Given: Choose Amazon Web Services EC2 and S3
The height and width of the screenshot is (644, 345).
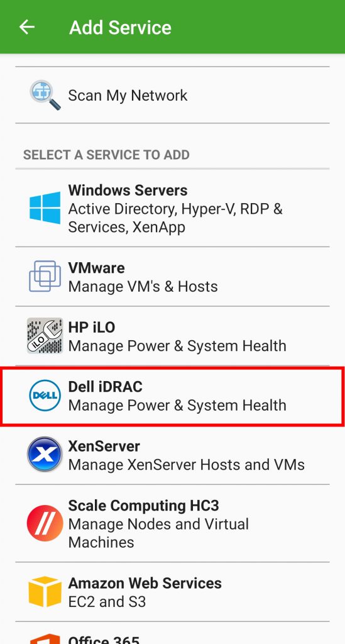Looking at the screenshot, I should [x=172, y=591].
